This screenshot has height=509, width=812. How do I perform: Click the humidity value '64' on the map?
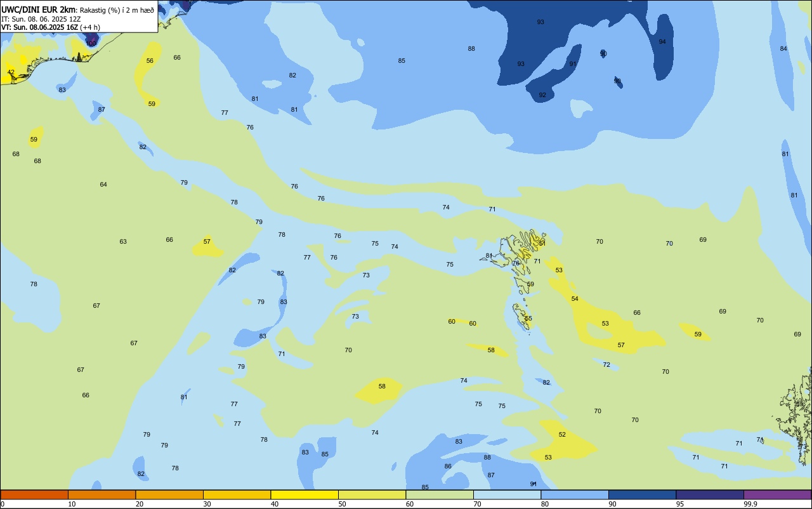[103, 185]
